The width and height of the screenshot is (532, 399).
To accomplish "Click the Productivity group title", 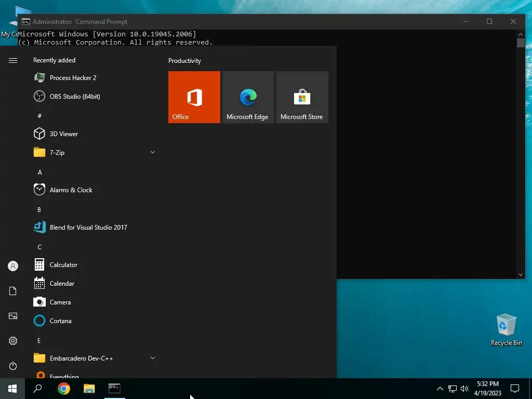I will 184,61.
